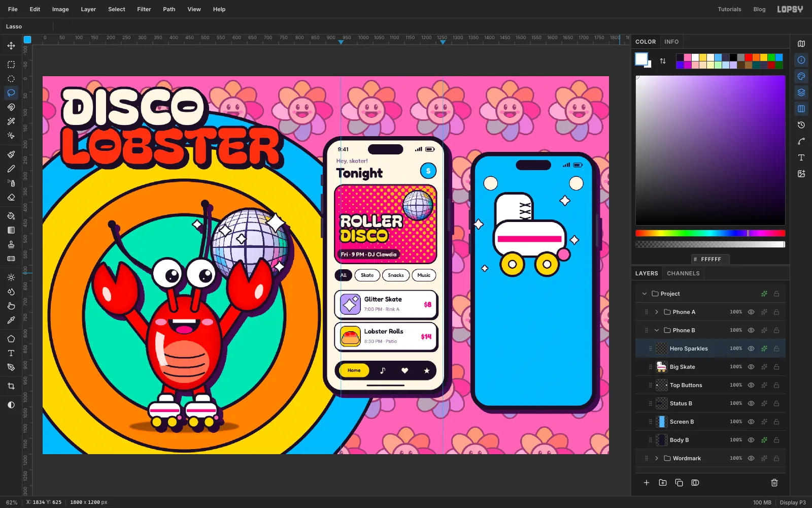The image size is (812, 508).
Task: Click the hue slider bar
Action: 710,233
